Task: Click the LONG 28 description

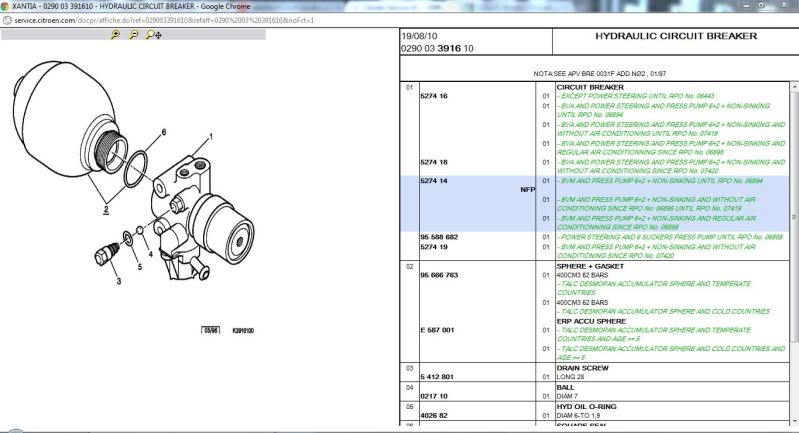Action: point(570,377)
